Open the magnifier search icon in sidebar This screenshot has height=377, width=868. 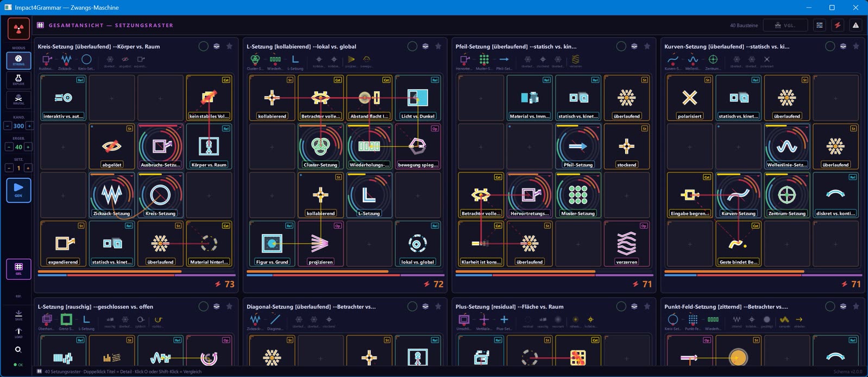[x=18, y=350]
